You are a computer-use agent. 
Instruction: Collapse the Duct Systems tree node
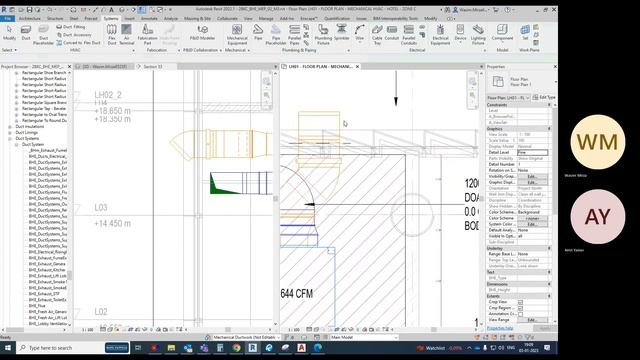(x=10, y=139)
